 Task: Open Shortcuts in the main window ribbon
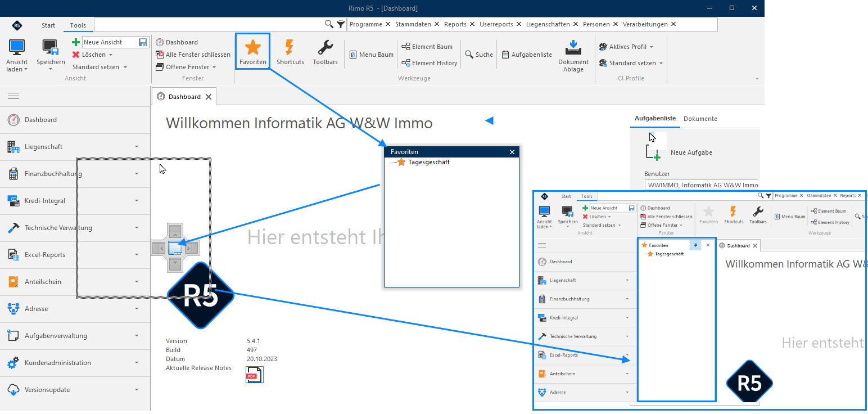point(290,52)
